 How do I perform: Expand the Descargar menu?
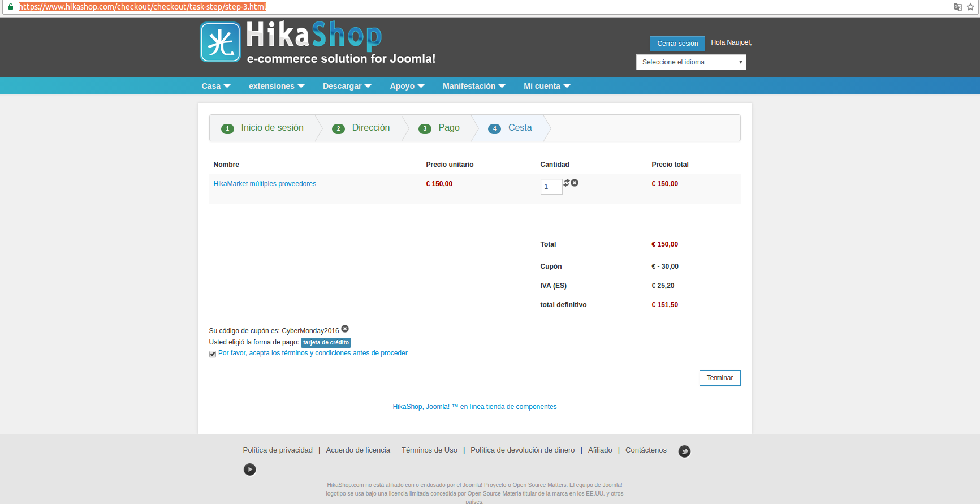(x=347, y=86)
